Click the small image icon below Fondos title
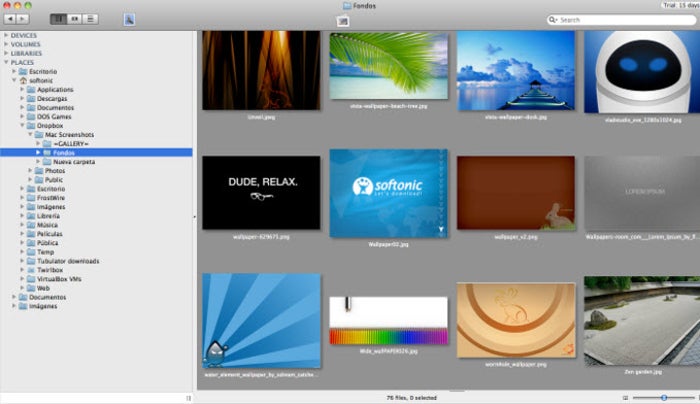The image size is (700, 404). [343, 20]
